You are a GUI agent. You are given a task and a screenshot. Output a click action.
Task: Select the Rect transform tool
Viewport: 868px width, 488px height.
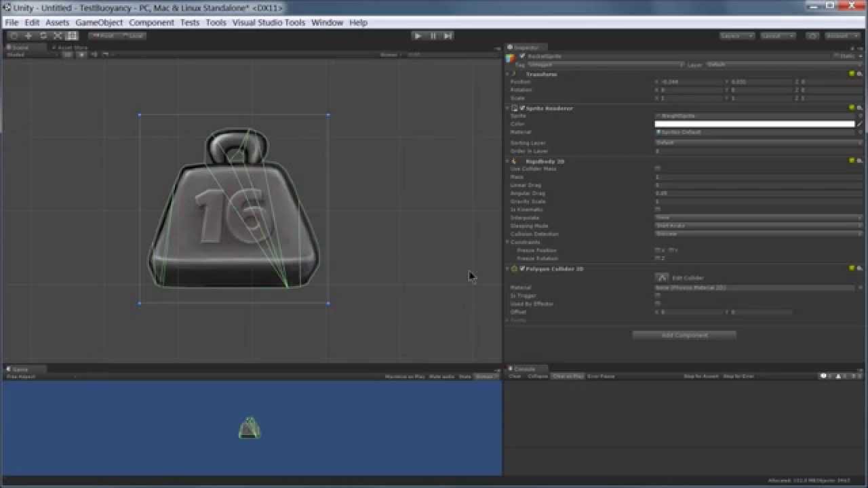(x=72, y=36)
